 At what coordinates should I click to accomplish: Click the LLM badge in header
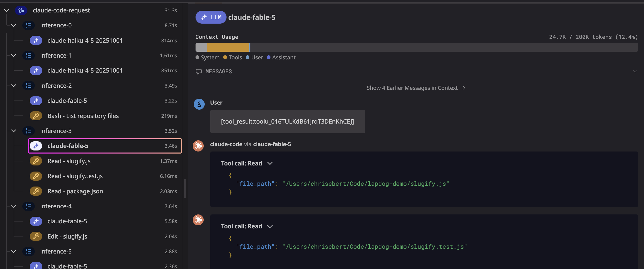[211, 17]
